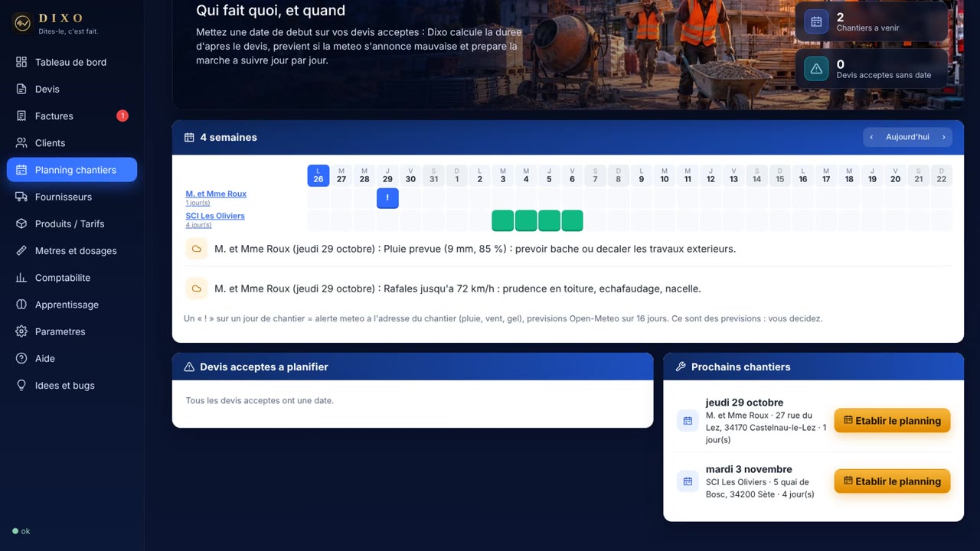Image resolution: width=980 pixels, height=551 pixels.
Task: Open the Comptabilite menu entry
Action: click(72, 278)
